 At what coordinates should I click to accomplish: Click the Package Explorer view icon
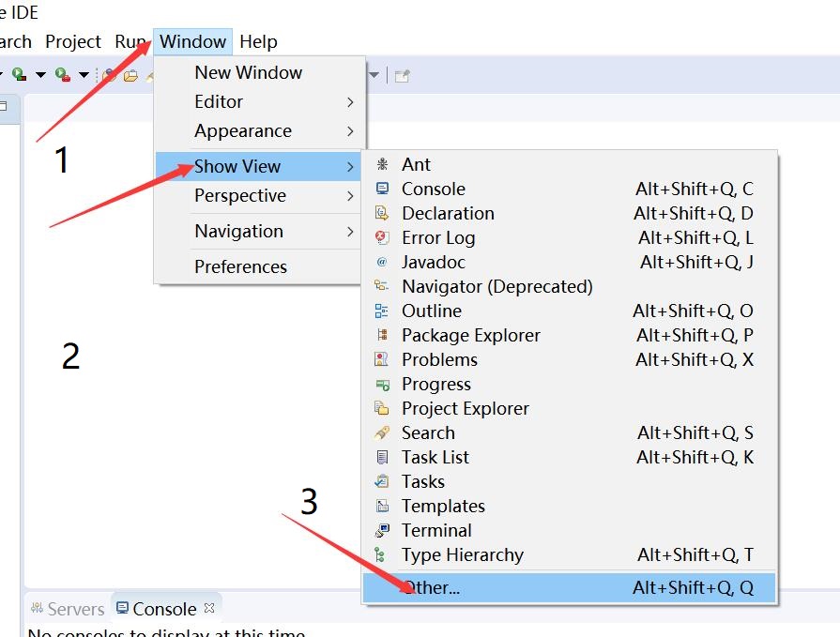click(x=382, y=335)
